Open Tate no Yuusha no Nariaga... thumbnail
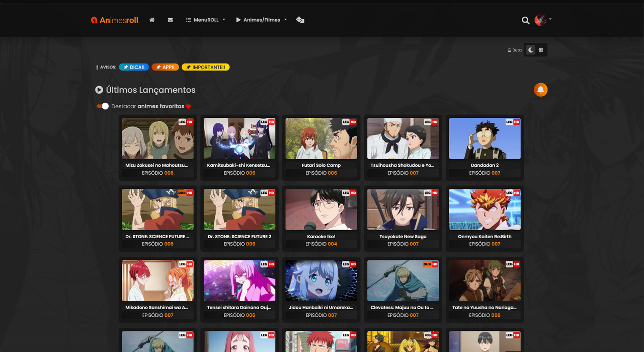 [485, 280]
